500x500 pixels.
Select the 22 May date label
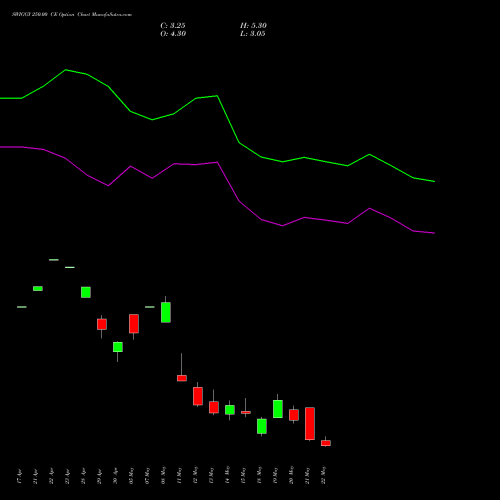pos(323,476)
